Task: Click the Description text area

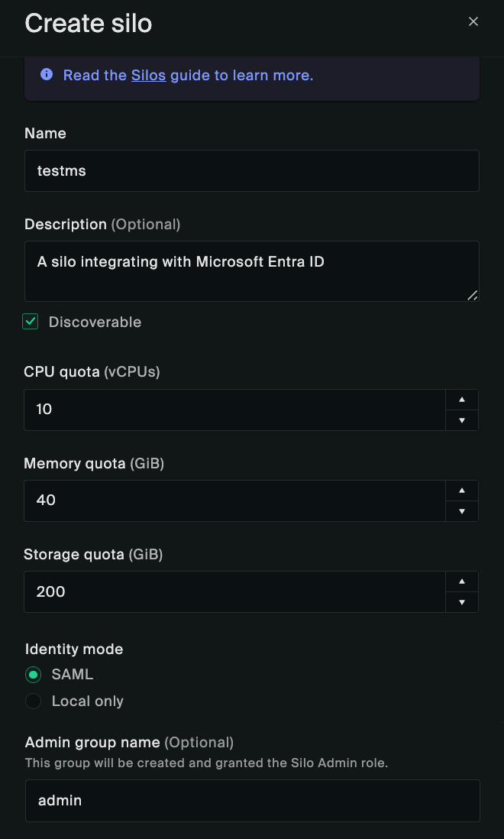Action: [252, 270]
